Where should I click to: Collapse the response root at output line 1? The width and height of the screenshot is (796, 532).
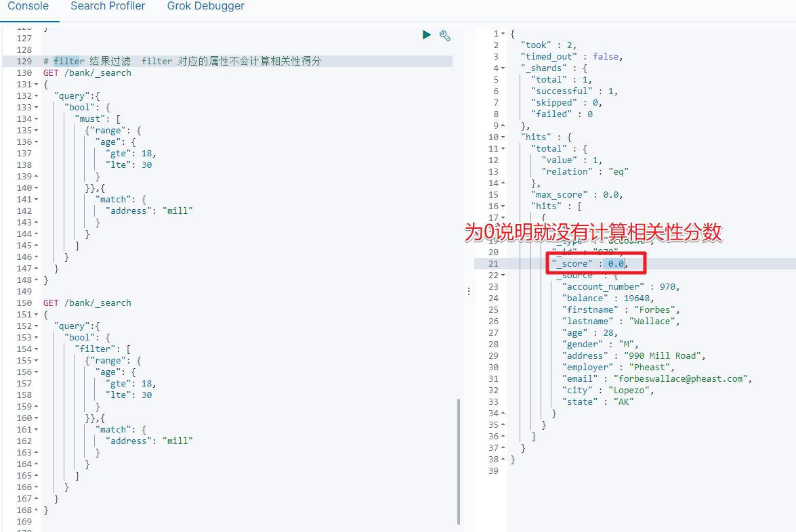tap(503, 33)
